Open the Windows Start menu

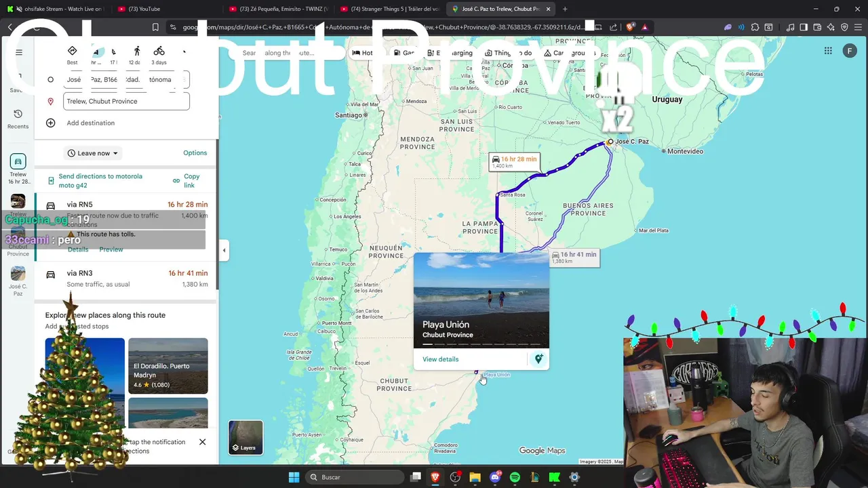(x=294, y=477)
